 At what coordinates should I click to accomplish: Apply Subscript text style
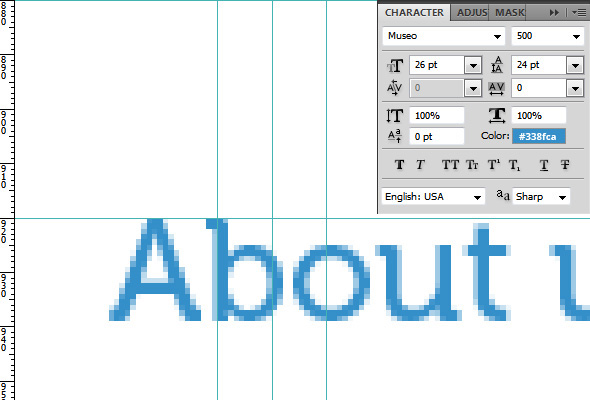click(514, 165)
